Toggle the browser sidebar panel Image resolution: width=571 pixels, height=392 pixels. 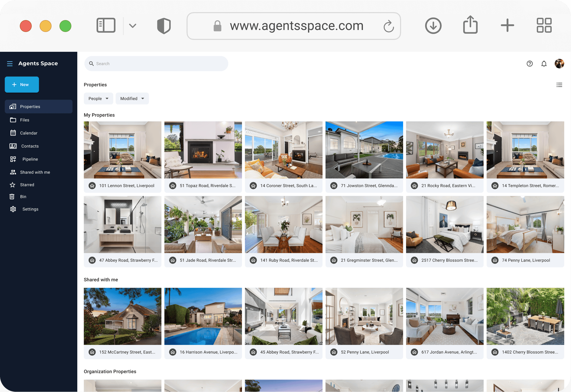(106, 25)
